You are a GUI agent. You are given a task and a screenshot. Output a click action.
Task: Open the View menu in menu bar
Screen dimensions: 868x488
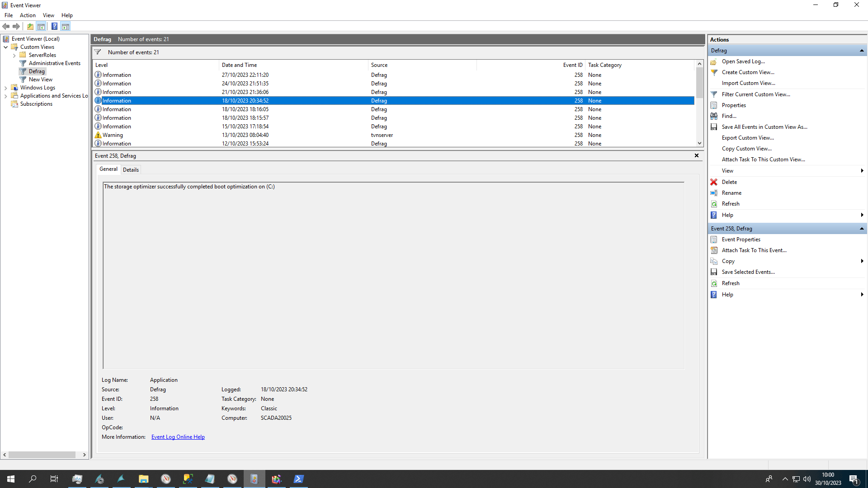(x=48, y=15)
